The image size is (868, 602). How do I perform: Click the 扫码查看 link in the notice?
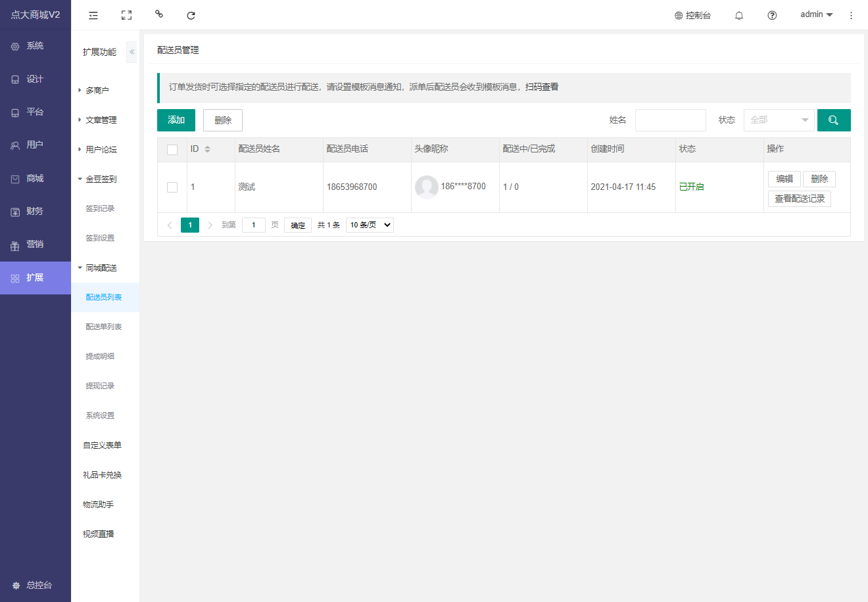click(x=542, y=87)
